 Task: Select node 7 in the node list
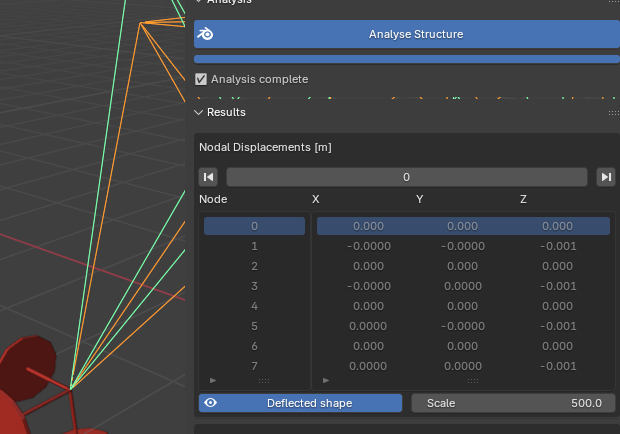click(255, 366)
